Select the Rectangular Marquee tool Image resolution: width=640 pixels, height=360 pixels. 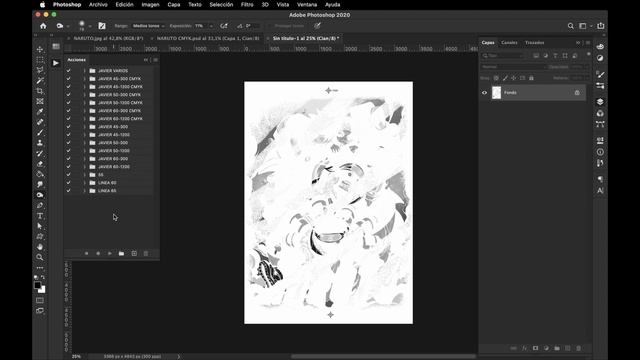click(x=40, y=60)
